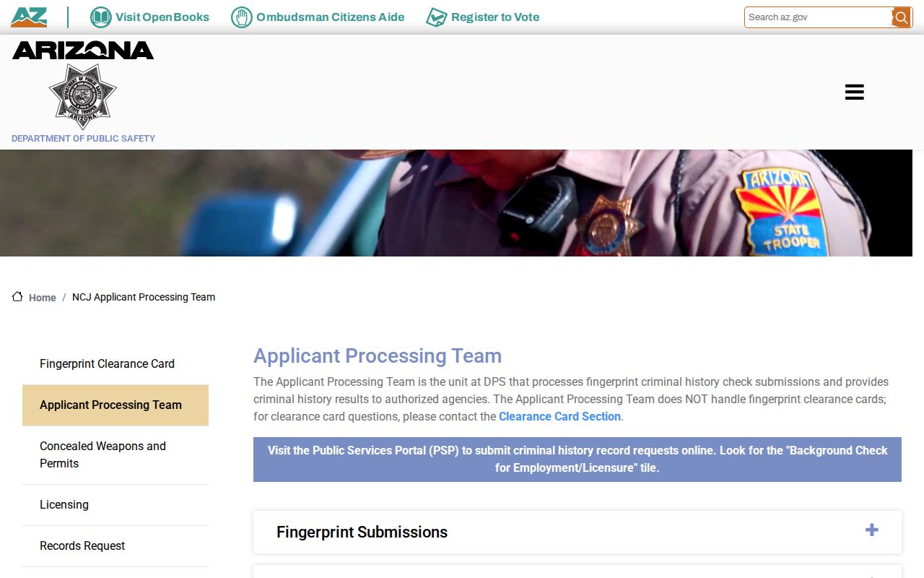Click the Ombudsman hand icon
The width and height of the screenshot is (924, 578).
[241, 17]
